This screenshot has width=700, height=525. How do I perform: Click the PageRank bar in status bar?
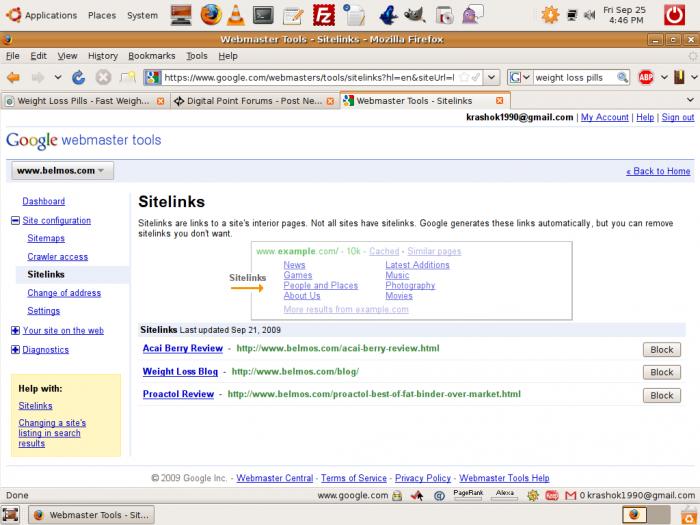pyautogui.click(x=468, y=495)
